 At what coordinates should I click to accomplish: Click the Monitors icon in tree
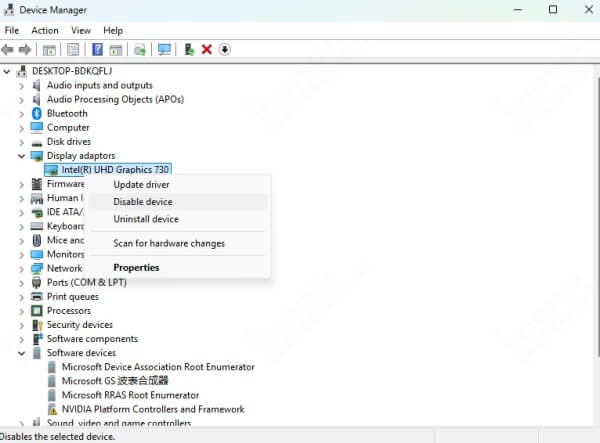[37, 254]
